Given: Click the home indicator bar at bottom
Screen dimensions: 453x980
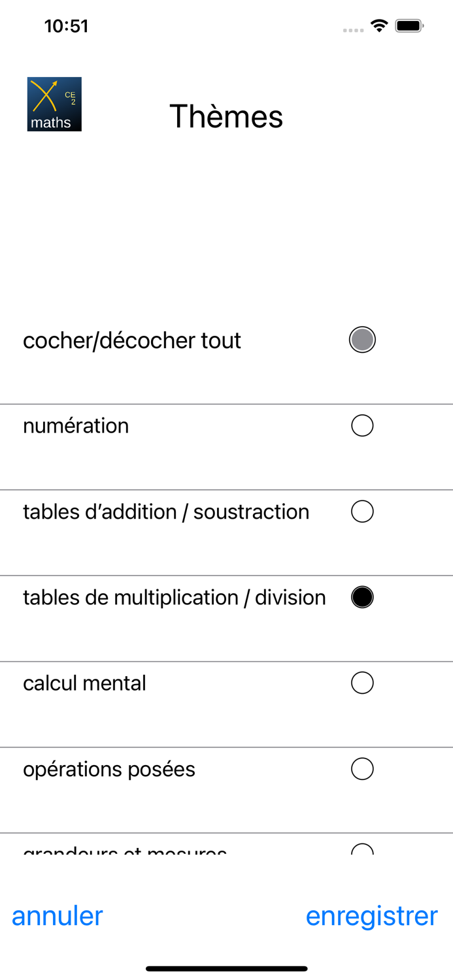Looking at the screenshot, I should point(226,968).
